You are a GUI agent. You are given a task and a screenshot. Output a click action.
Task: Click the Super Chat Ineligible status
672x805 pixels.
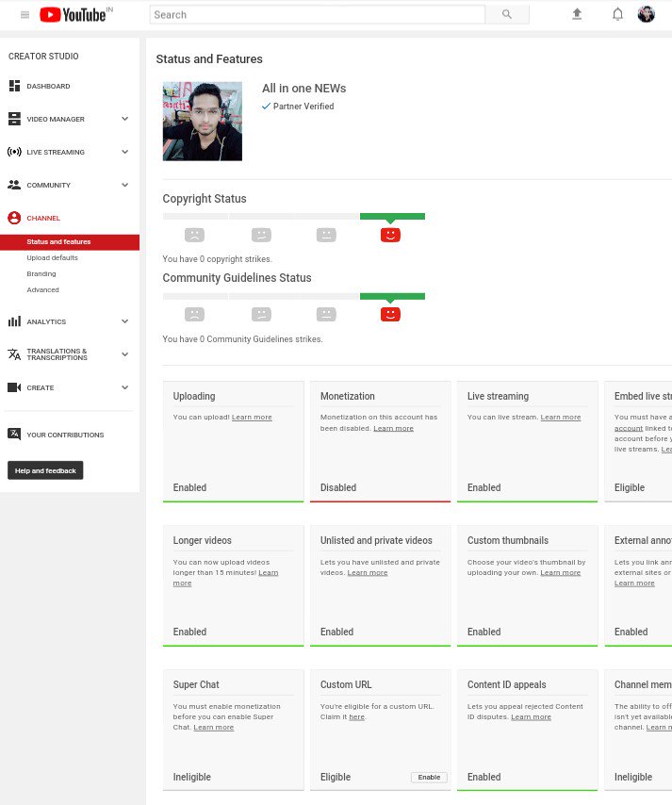coord(192,778)
